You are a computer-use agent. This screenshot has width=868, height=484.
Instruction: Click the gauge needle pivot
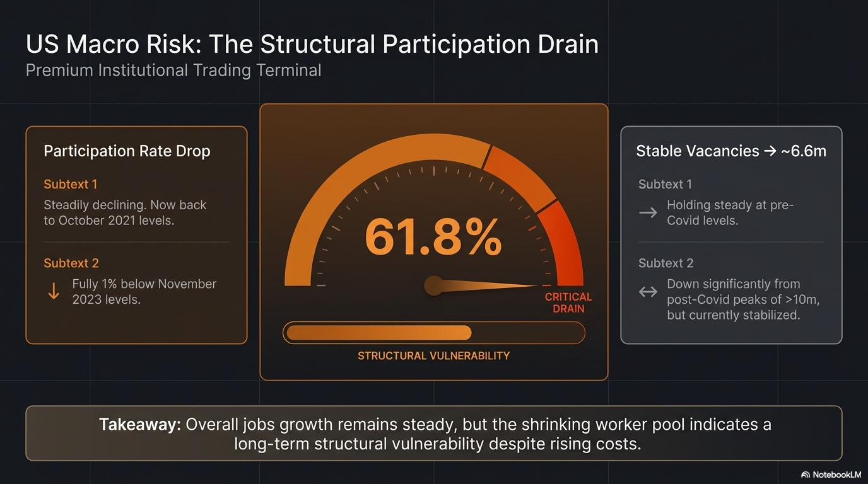[433, 285]
